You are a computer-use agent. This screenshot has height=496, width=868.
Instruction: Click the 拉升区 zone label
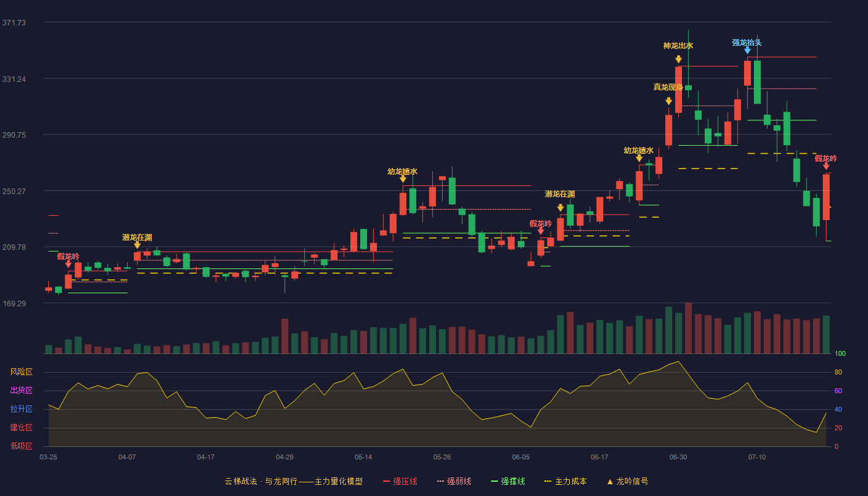tap(21, 409)
